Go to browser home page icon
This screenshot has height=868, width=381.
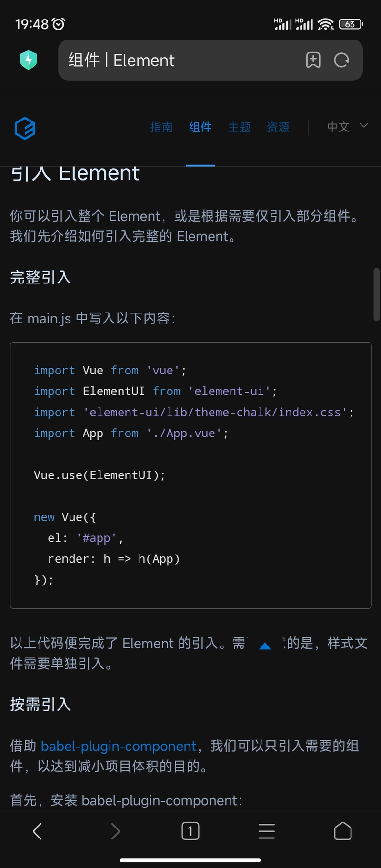coord(343,831)
